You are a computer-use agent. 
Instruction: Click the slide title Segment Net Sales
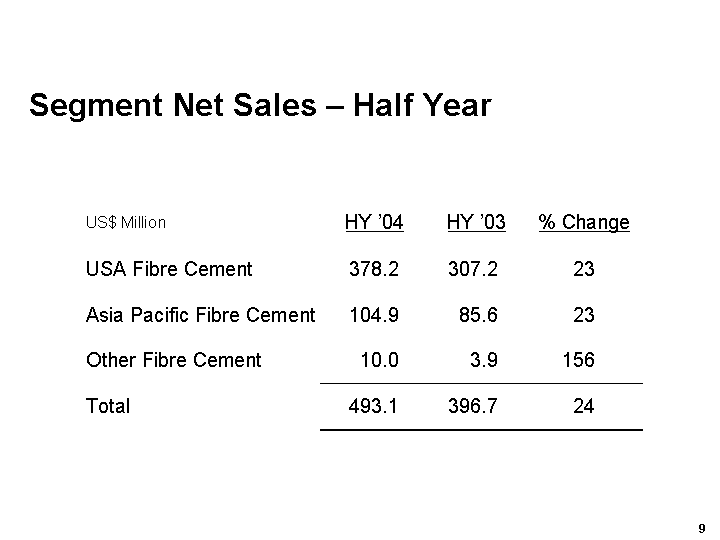tap(260, 105)
